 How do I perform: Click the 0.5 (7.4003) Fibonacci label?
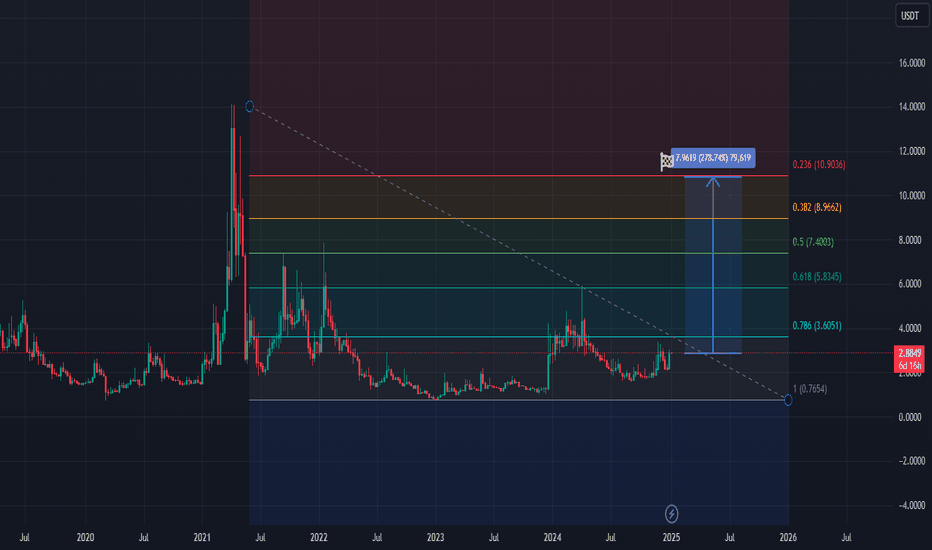[813, 242]
